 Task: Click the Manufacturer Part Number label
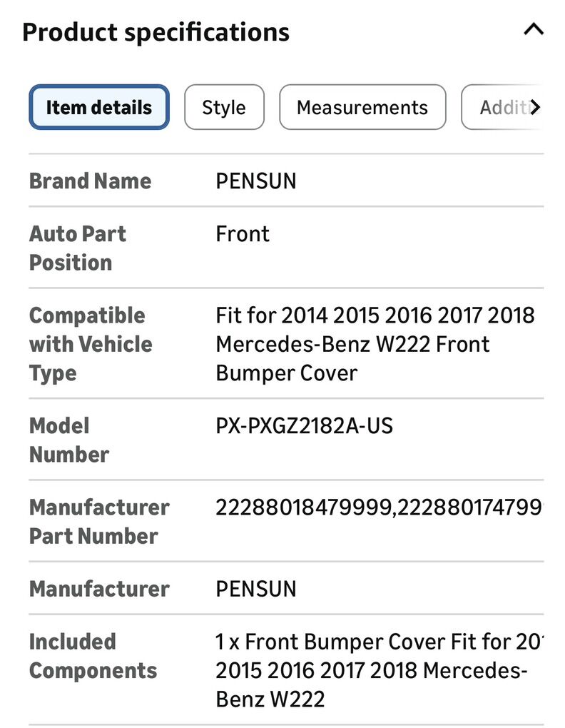coord(98,522)
